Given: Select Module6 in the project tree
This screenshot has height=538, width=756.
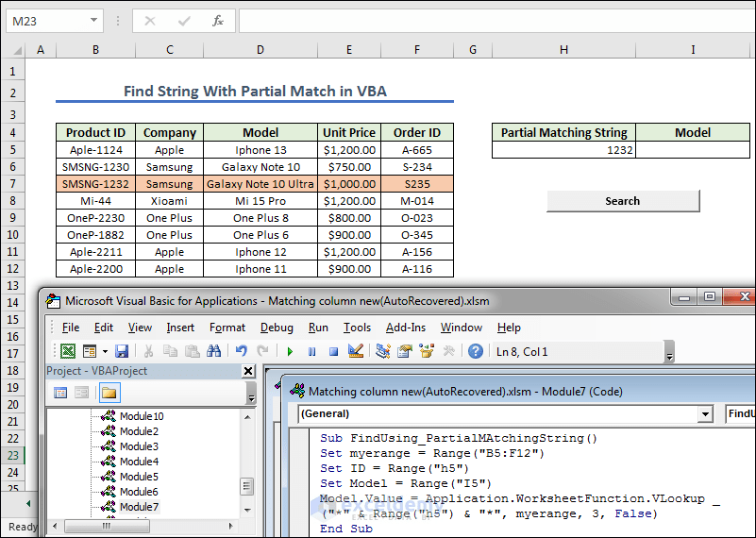Looking at the screenshot, I should click(139, 492).
